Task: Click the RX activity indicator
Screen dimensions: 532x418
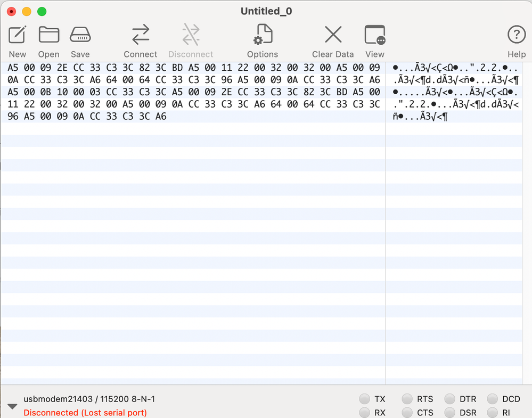Action: 365,412
